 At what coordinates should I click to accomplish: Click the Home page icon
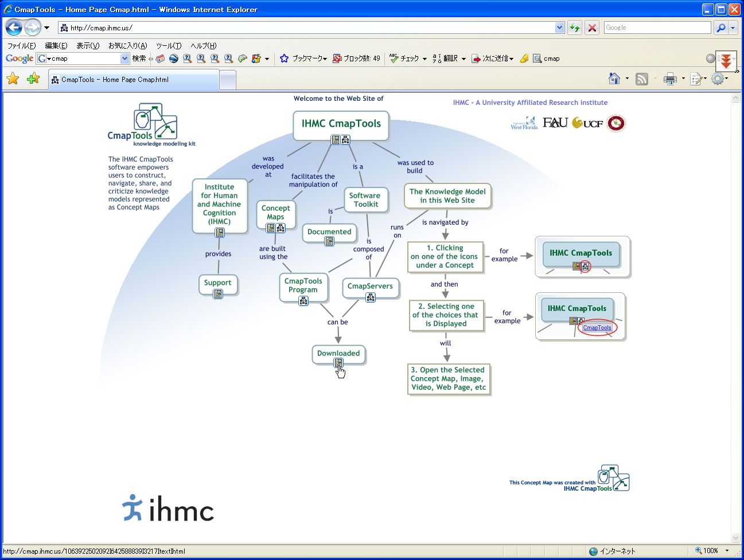pos(614,79)
